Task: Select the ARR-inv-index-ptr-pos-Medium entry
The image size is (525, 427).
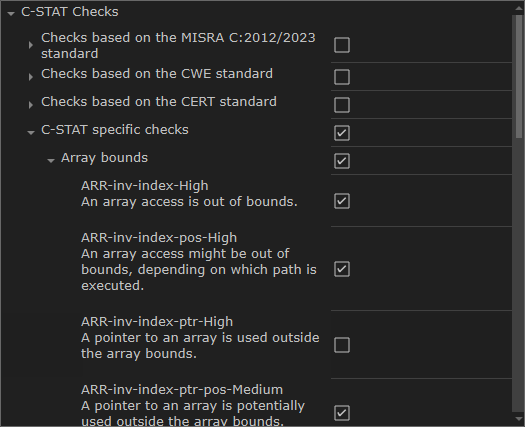Action: (193, 405)
